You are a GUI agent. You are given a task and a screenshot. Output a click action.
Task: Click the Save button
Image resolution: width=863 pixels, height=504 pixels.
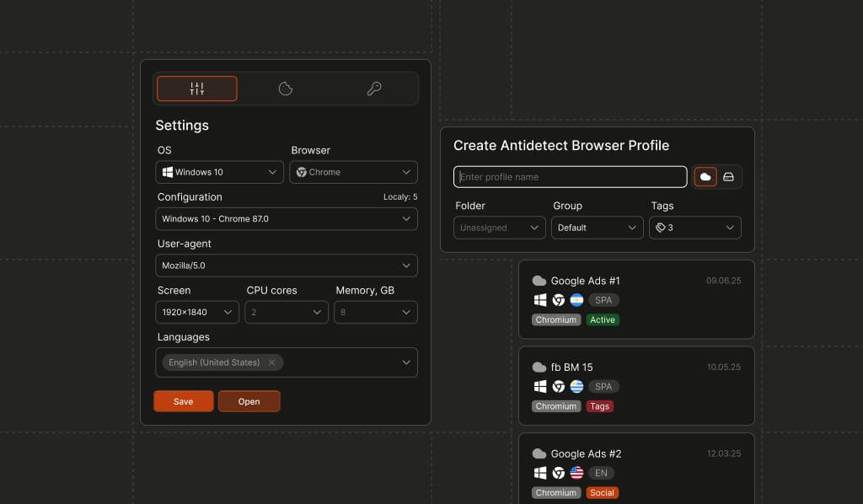pos(183,401)
